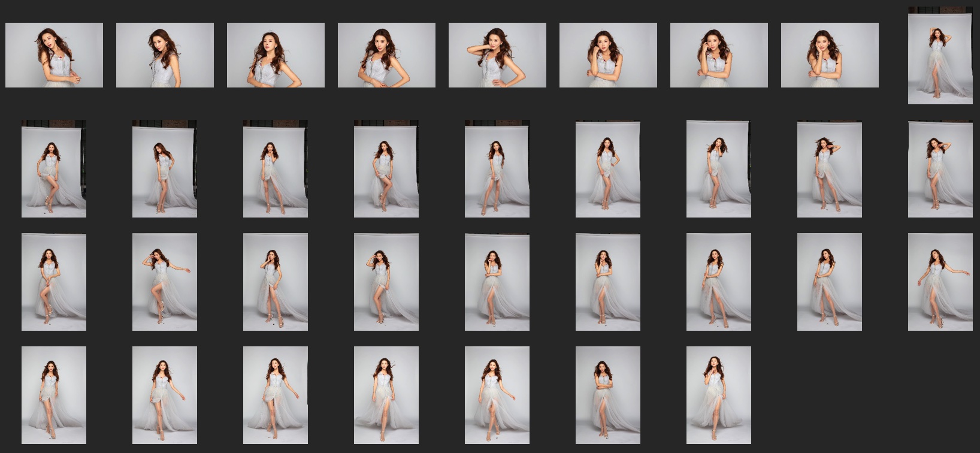The height and width of the screenshot is (453, 980).
Task: Open the first thumbnail in the third row
Action: 54,282
